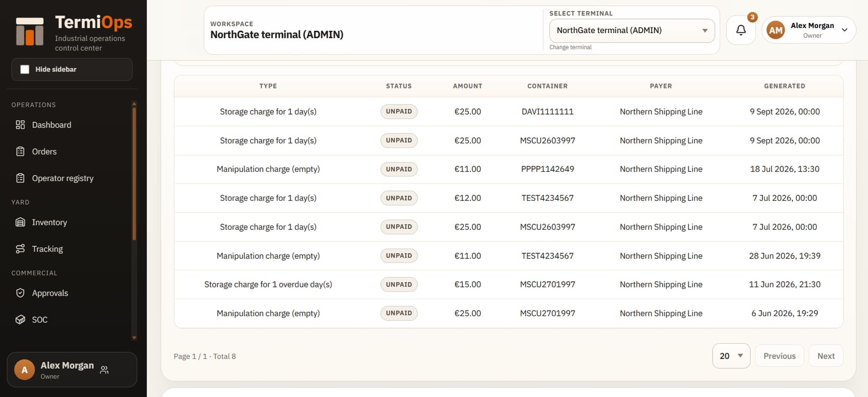Screen dimensions: 868x397
Task: Click container DAVI1111111
Action: pyautogui.click(x=547, y=111)
